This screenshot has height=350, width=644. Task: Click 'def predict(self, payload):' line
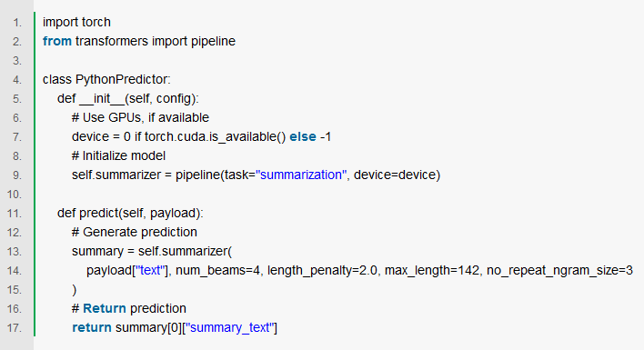tap(130, 214)
